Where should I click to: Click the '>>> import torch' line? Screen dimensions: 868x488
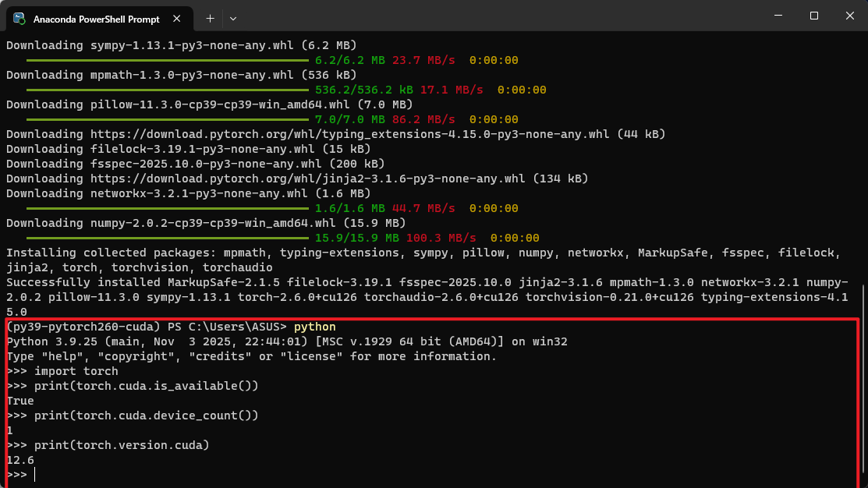[62, 371]
